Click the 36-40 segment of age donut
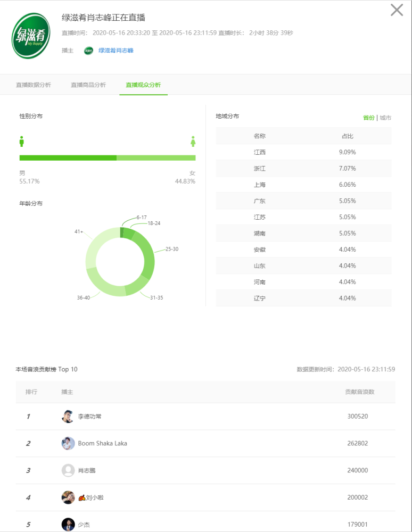Screen dimensions: 412x532 point(103,285)
